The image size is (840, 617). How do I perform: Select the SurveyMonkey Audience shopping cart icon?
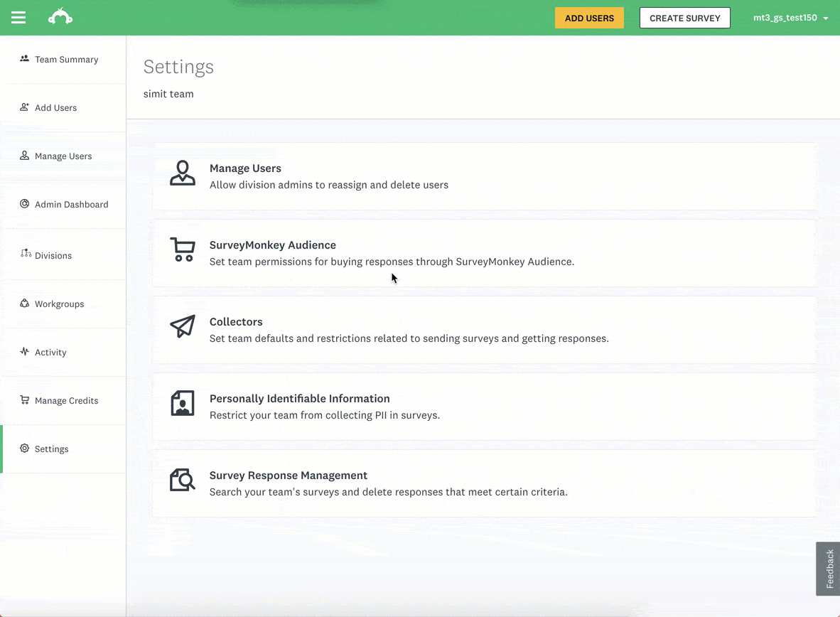pos(182,250)
